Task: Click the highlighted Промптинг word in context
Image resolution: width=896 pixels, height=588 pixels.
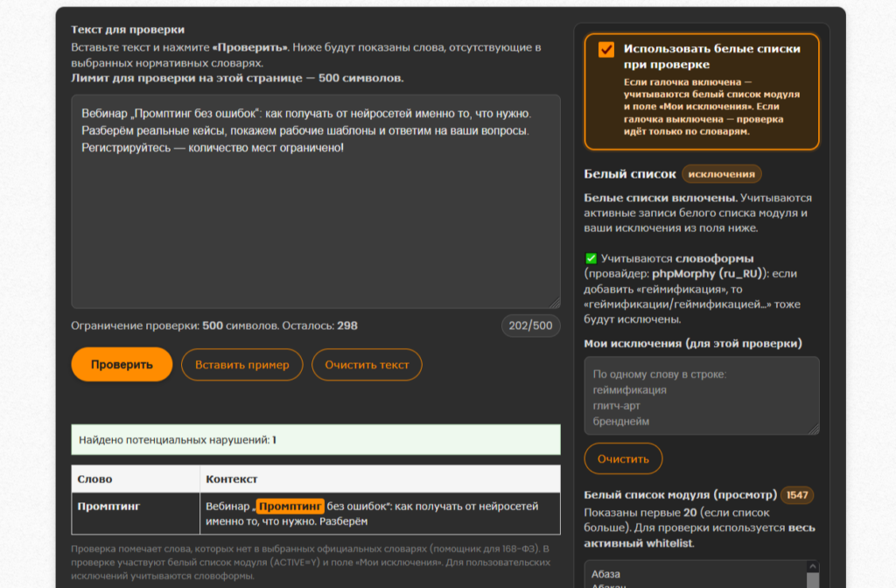Action: [x=290, y=507]
